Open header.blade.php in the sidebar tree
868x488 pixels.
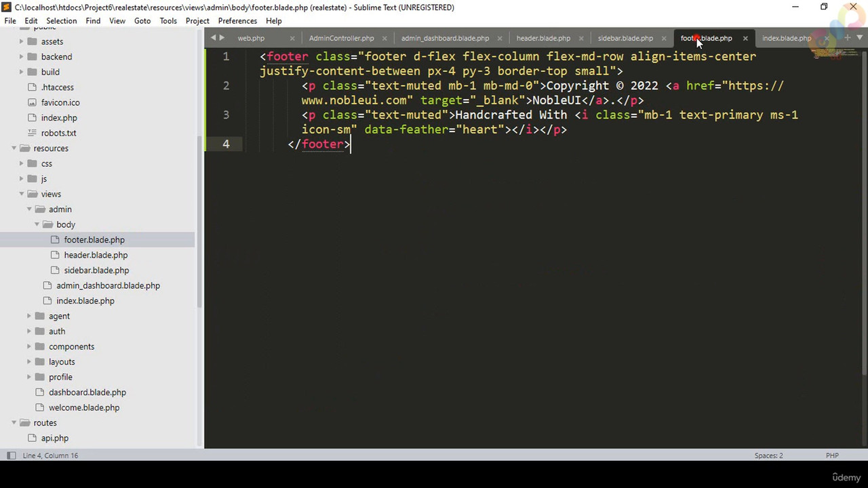(96, 255)
